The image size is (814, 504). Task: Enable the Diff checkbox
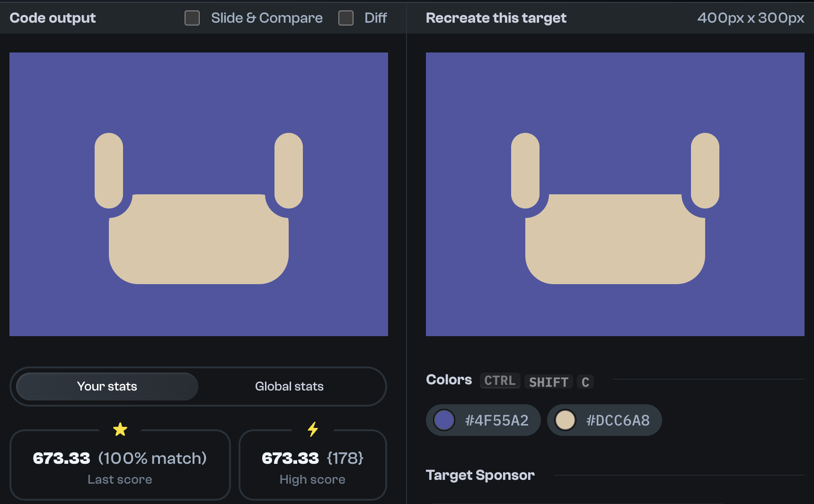point(346,17)
